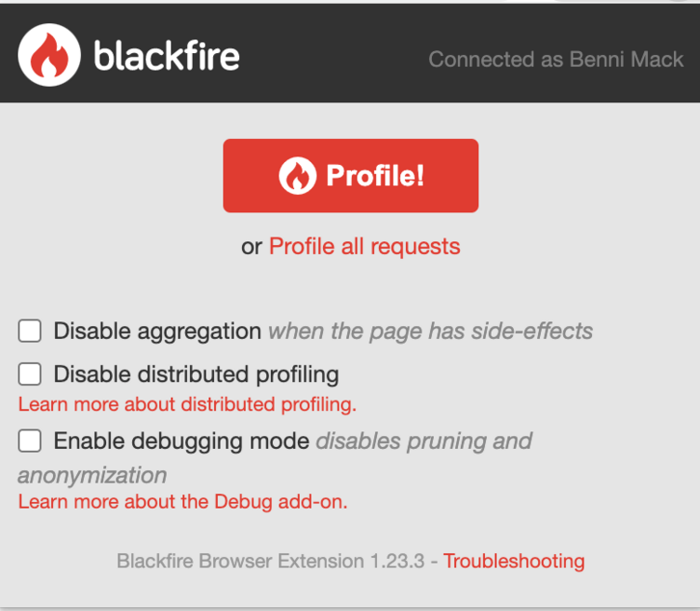This screenshot has width=700, height=611.
Task: Click the 'or' text beside Profile all requests
Action: tap(251, 247)
